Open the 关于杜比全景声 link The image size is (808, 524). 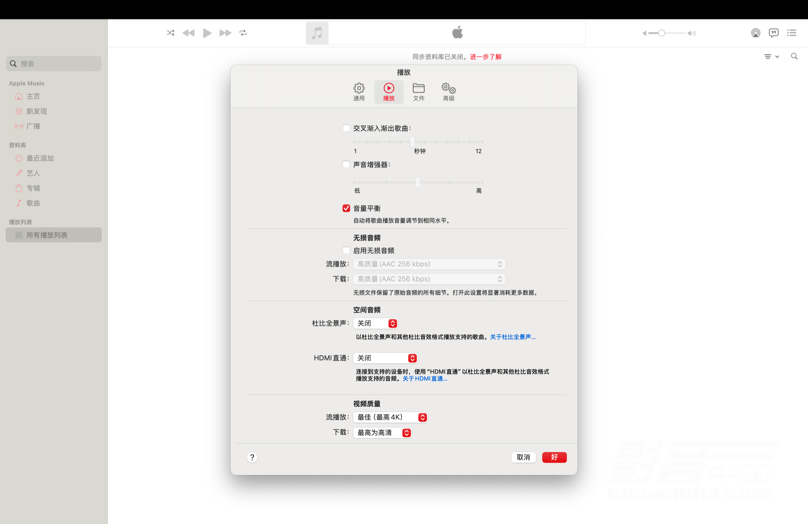pos(512,337)
